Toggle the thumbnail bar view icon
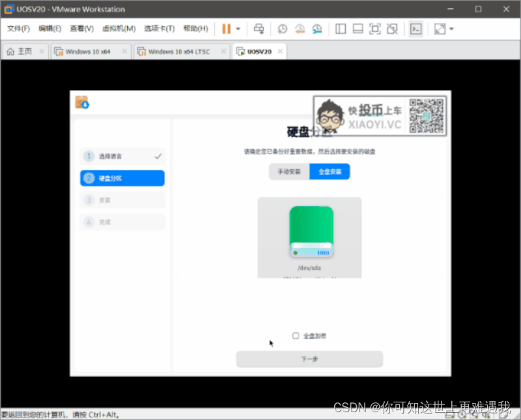The width and height of the screenshot is (521, 420). [358, 29]
